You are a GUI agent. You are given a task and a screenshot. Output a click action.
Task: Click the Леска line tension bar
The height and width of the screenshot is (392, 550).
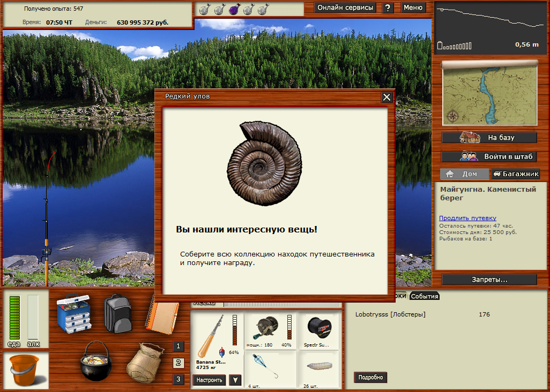[283, 304]
